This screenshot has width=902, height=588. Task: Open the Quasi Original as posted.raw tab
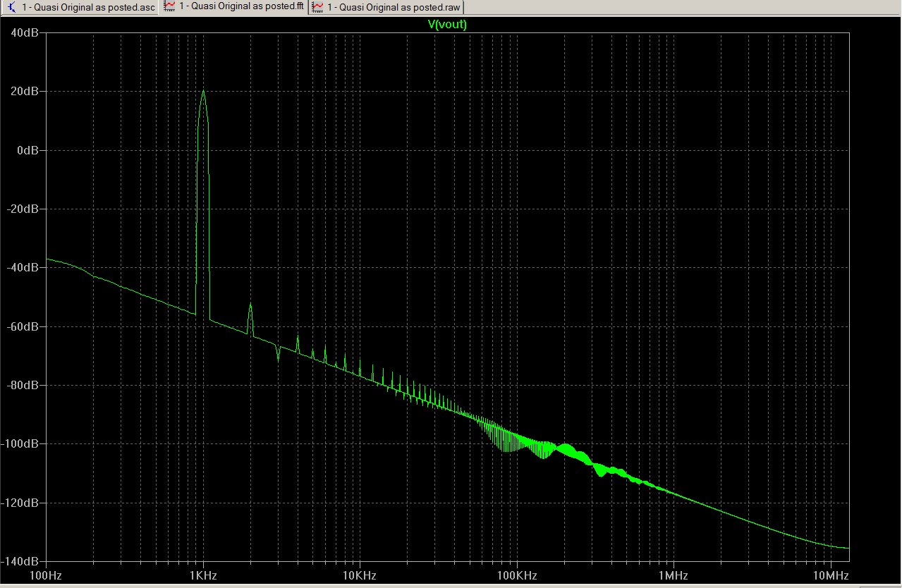point(386,7)
